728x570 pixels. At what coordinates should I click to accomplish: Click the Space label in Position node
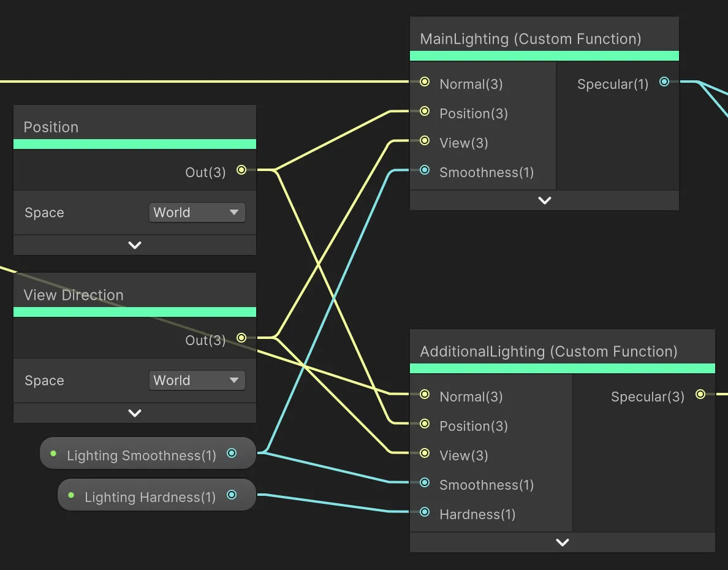point(45,213)
